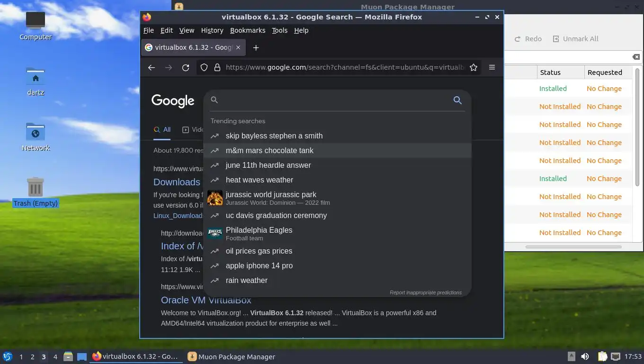
Task: Choose suggestion skip bayless stephen a smith
Action: point(337,136)
